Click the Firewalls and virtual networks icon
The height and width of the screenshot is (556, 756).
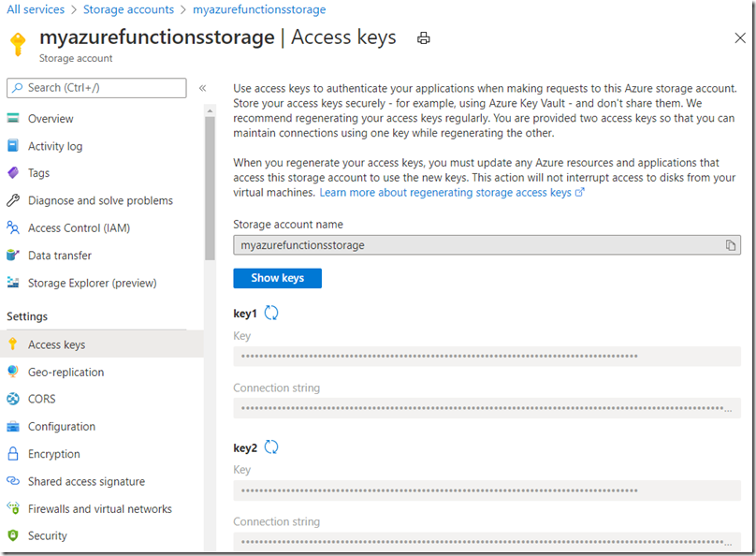[13, 508]
